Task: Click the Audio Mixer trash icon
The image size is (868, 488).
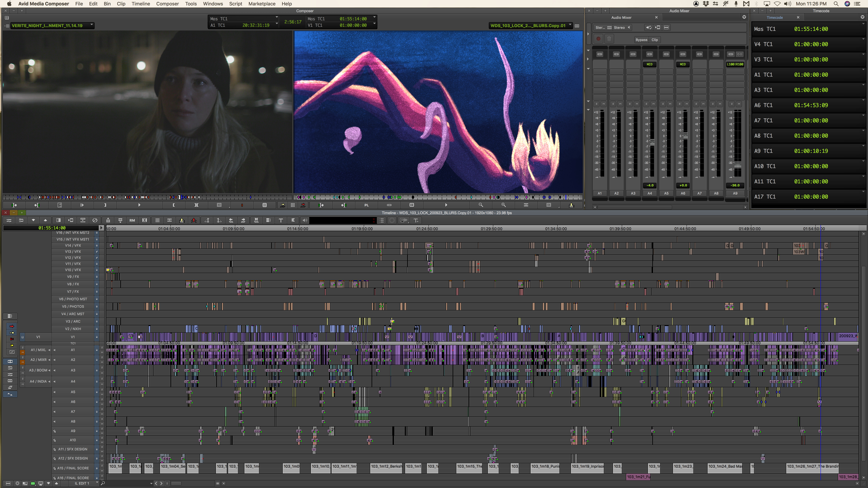Action: pyautogui.click(x=609, y=39)
